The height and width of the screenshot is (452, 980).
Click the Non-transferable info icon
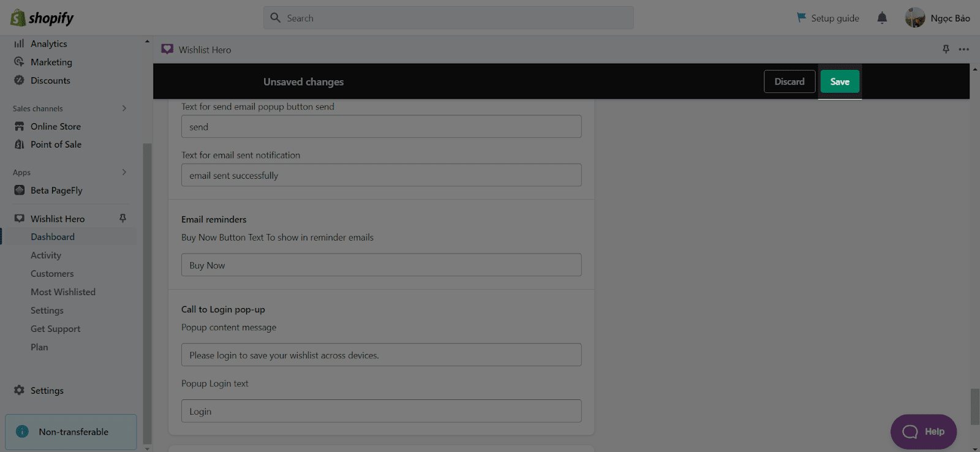(x=23, y=431)
